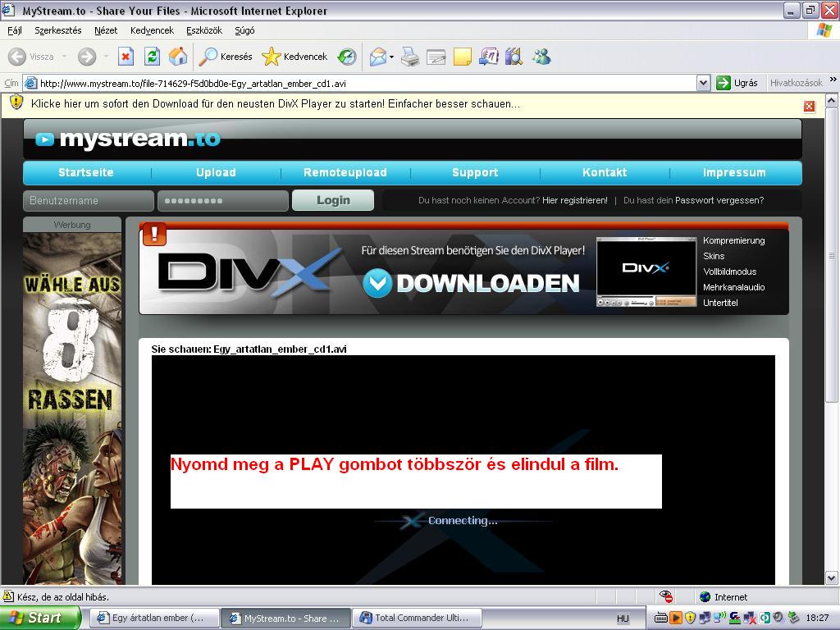The image size is (840, 630).
Task: Click the privacy blocked-eye status bar icon
Action: (666, 597)
